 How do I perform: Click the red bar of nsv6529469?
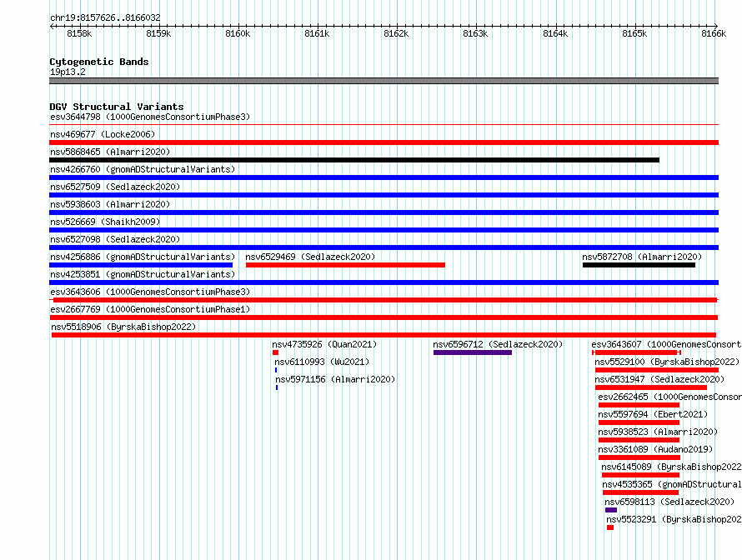[x=345, y=265]
